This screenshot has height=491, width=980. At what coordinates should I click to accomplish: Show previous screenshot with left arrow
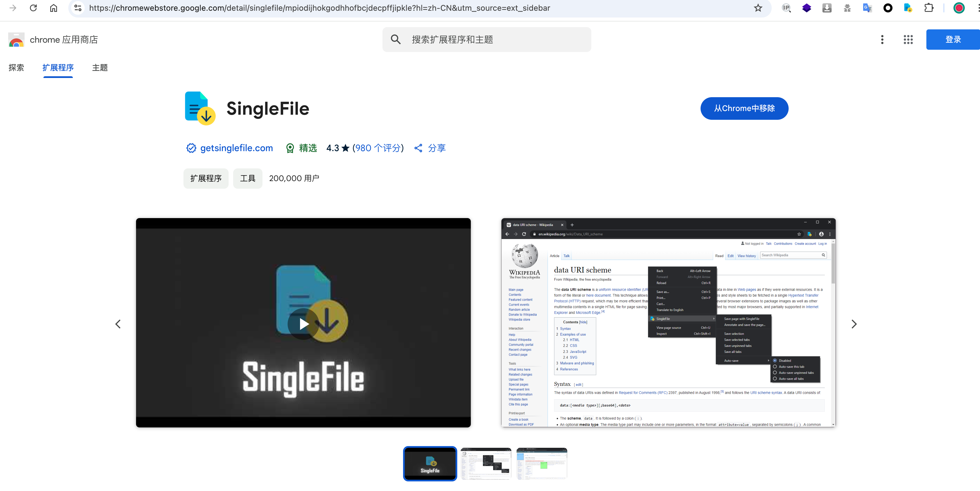[118, 324]
